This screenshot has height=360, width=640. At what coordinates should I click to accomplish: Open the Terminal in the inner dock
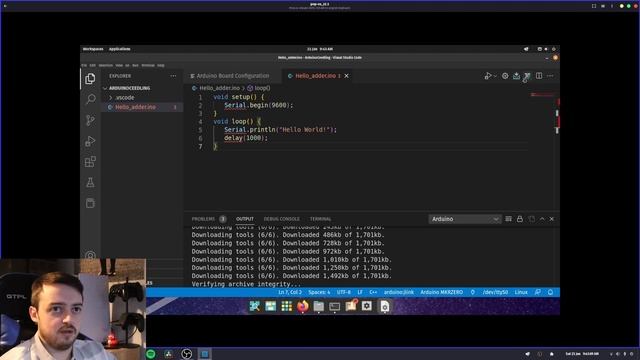coord(335,306)
